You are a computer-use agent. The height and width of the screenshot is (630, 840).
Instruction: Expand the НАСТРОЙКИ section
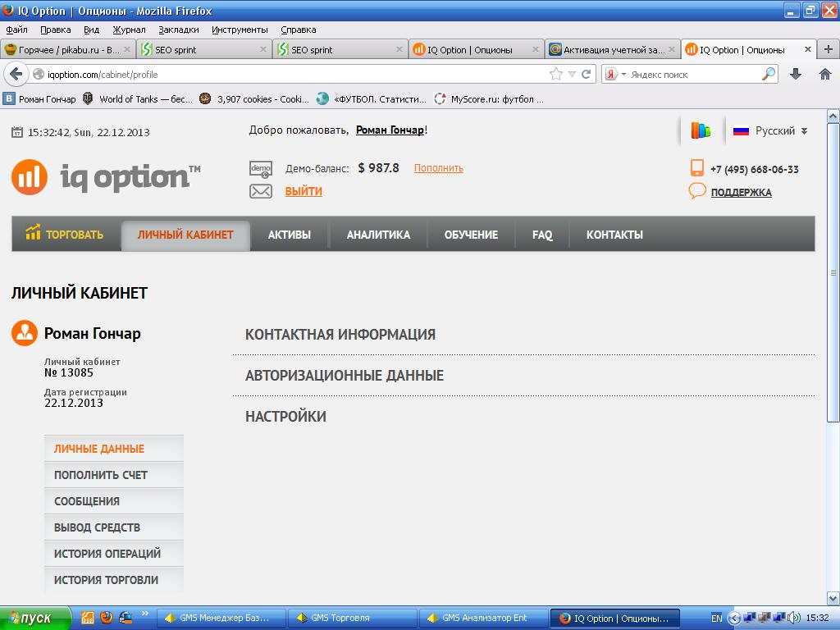tap(285, 416)
